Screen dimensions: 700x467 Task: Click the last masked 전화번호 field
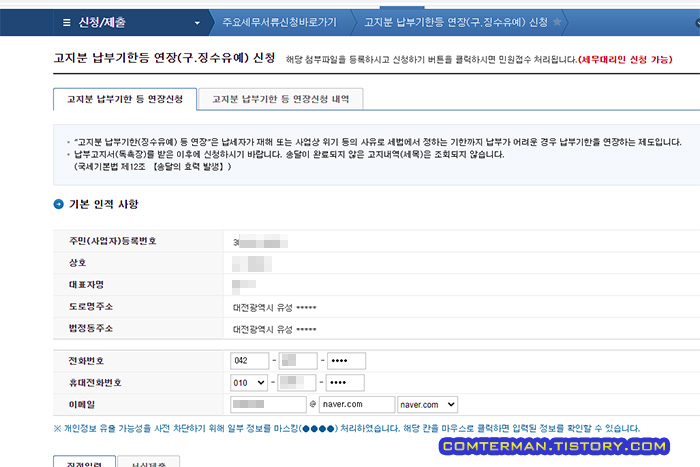346,361
